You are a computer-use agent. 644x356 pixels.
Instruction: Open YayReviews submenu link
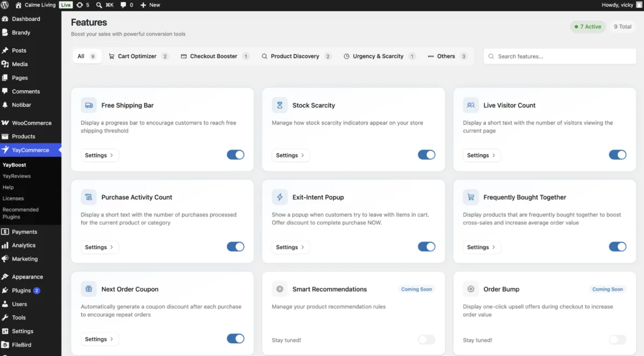tap(17, 176)
